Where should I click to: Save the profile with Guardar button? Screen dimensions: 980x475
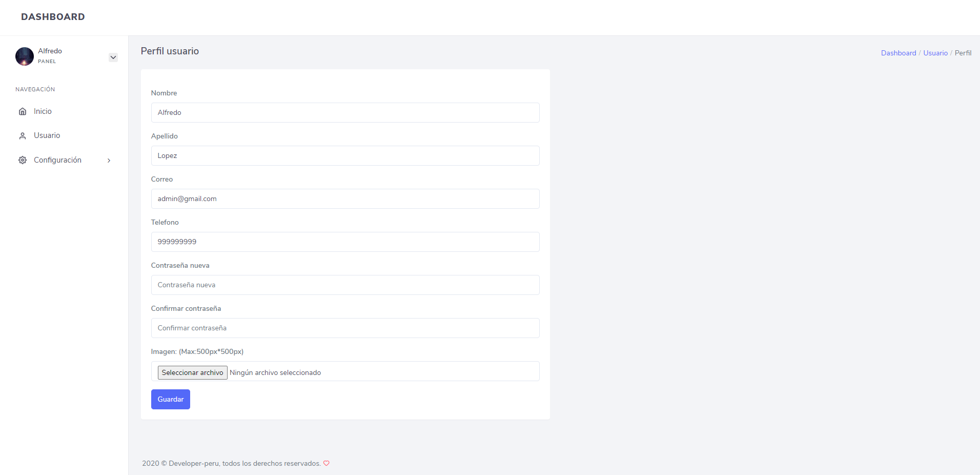click(171, 399)
